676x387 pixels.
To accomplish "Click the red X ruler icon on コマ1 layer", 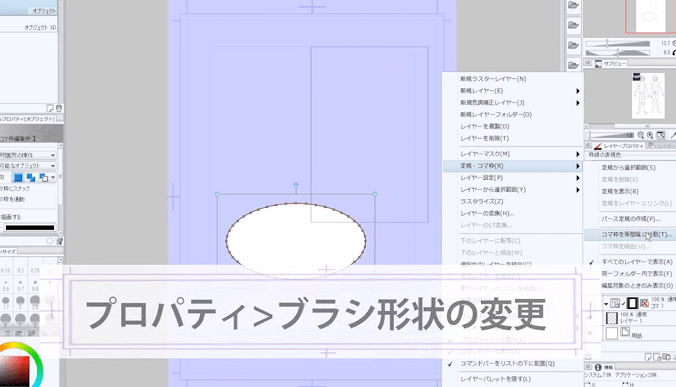I will pos(644,303).
